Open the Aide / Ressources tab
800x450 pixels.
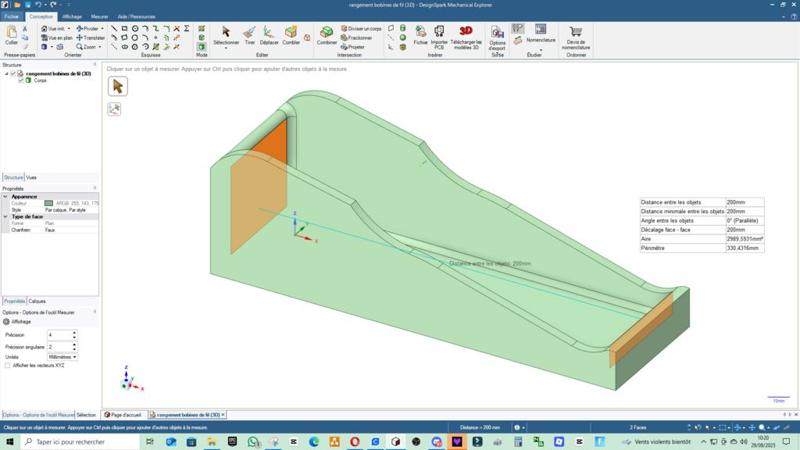click(136, 16)
